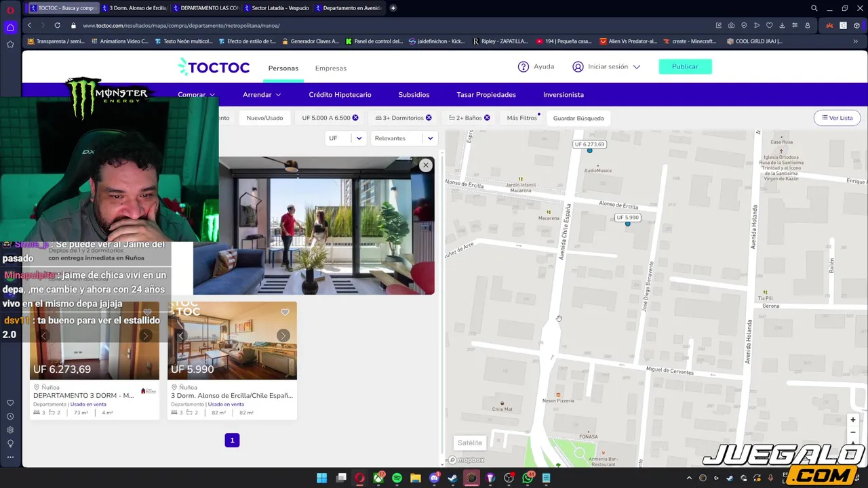Reload the current page
Viewport: 868px width, 488px height.
[57, 25]
